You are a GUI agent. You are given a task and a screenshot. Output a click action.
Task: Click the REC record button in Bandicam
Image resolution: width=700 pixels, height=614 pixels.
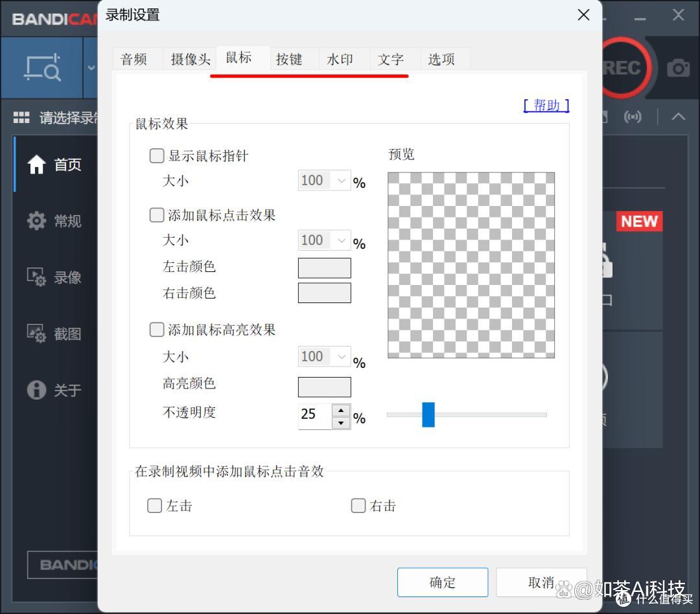pos(624,68)
